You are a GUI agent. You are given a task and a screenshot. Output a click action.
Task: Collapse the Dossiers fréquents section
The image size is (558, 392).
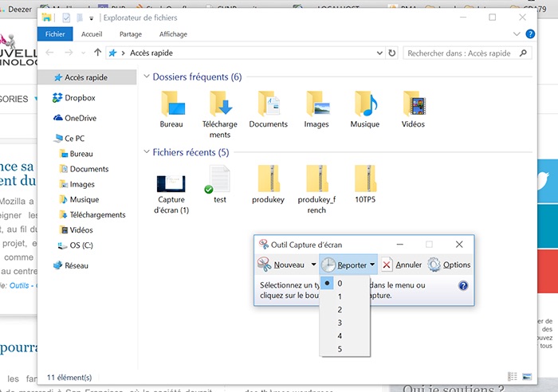(x=147, y=77)
